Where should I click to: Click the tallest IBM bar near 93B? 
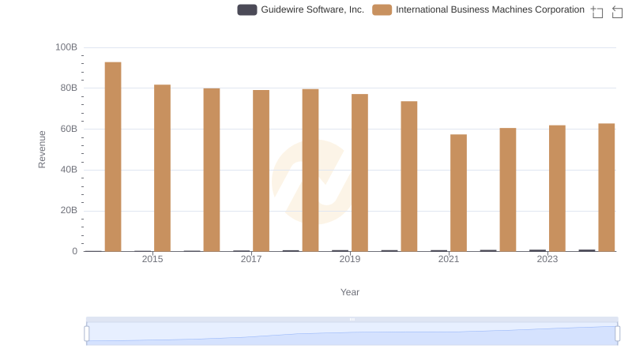point(113,156)
